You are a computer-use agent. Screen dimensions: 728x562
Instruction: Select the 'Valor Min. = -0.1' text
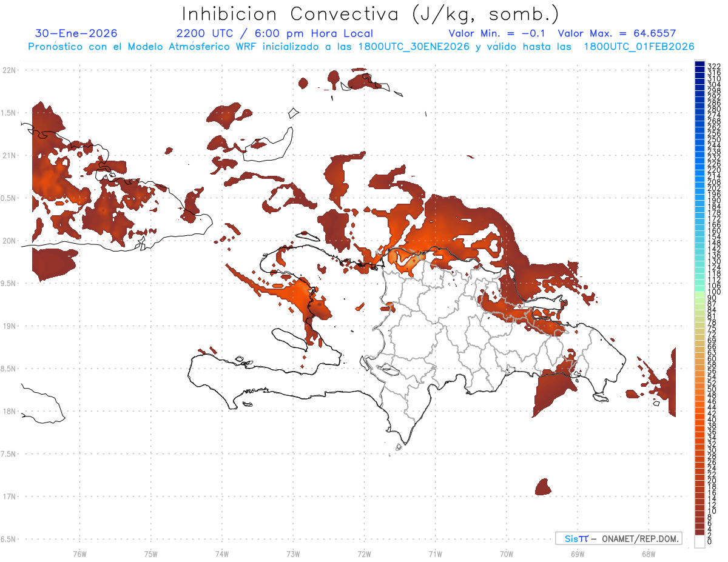click(x=497, y=34)
